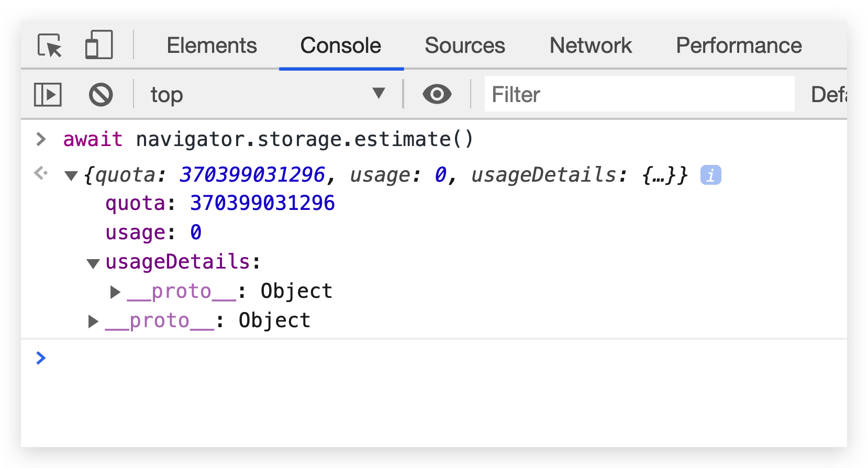The image size is (868, 468).
Task: Click the Filter input field
Action: click(x=639, y=95)
